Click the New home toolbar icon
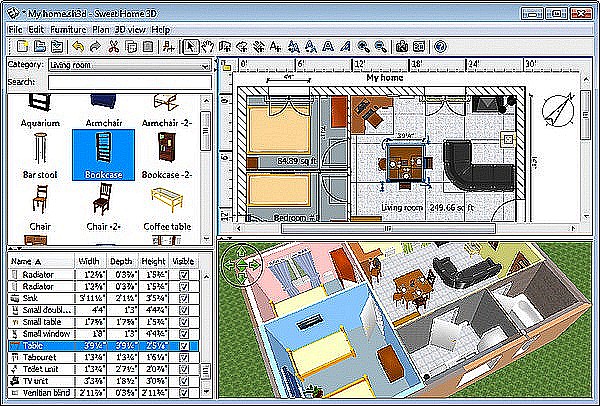 pos(22,47)
